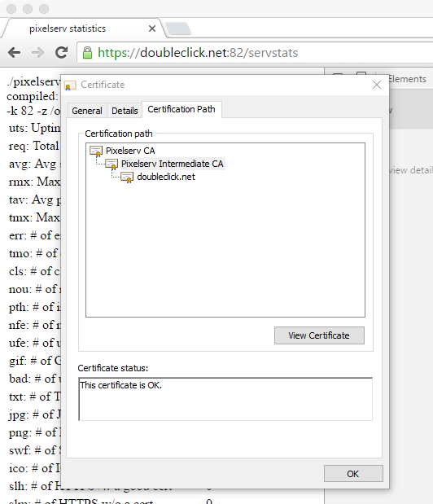Close the pixelserv statistics tab

click(x=152, y=28)
